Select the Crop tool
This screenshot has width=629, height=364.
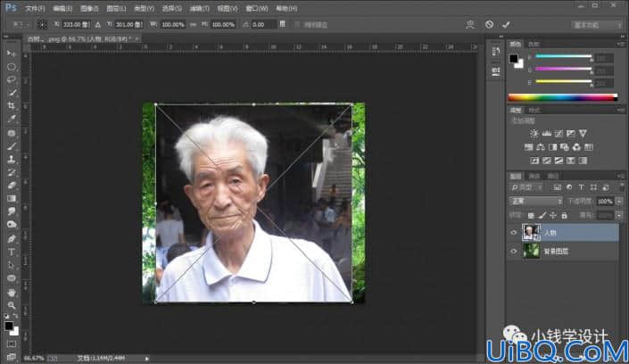(x=12, y=106)
